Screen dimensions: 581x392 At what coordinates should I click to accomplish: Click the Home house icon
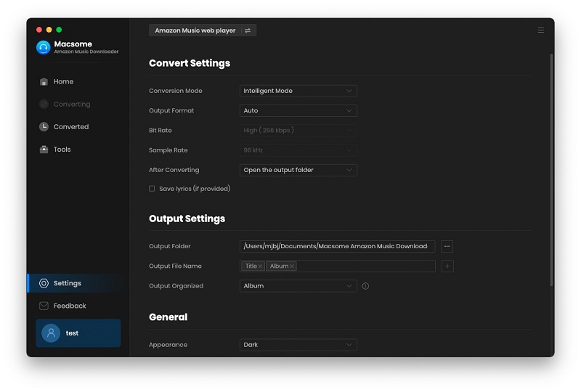pyautogui.click(x=44, y=81)
